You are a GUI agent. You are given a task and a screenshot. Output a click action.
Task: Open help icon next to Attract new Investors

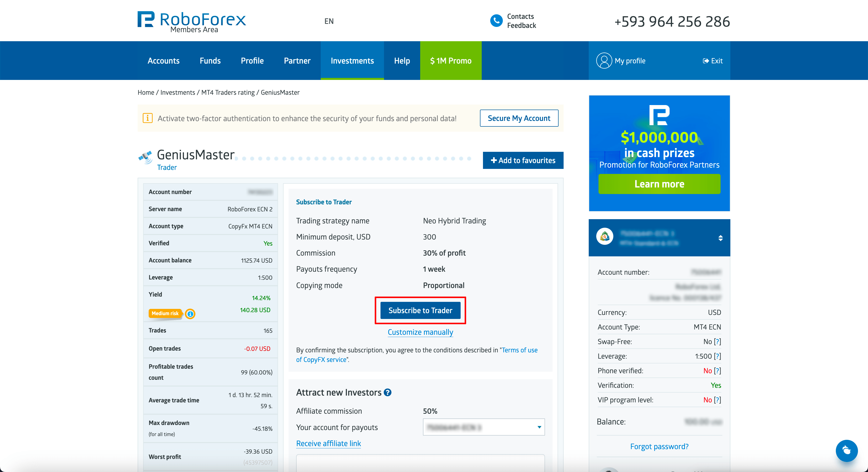point(388,393)
